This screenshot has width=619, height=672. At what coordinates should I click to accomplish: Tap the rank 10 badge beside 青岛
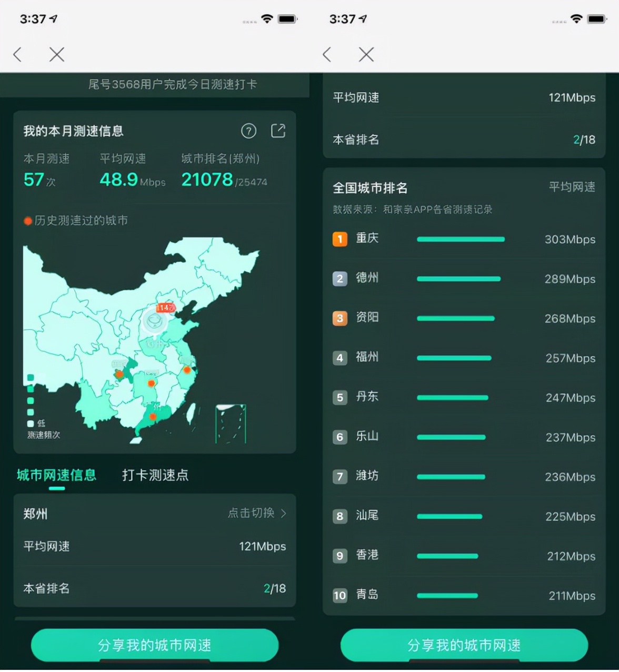340,596
